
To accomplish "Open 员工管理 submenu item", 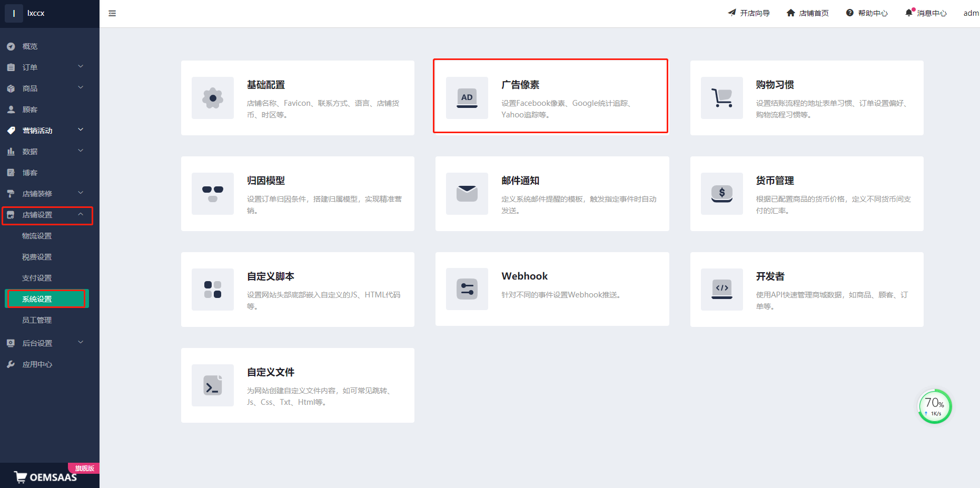I will [37, 320].
